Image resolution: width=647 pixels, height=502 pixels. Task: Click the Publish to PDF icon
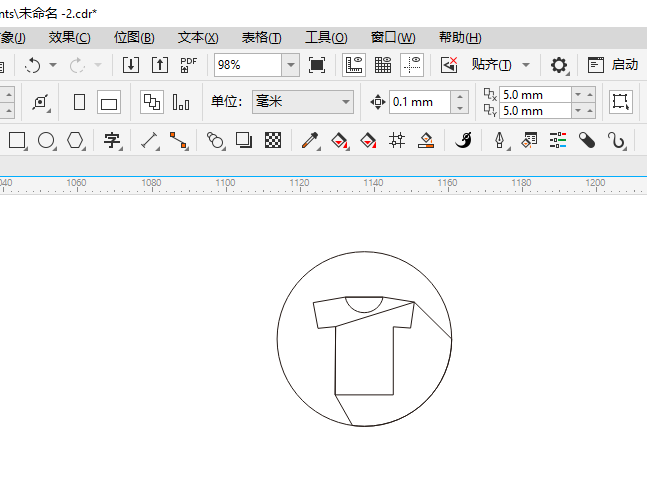(189, 65)
